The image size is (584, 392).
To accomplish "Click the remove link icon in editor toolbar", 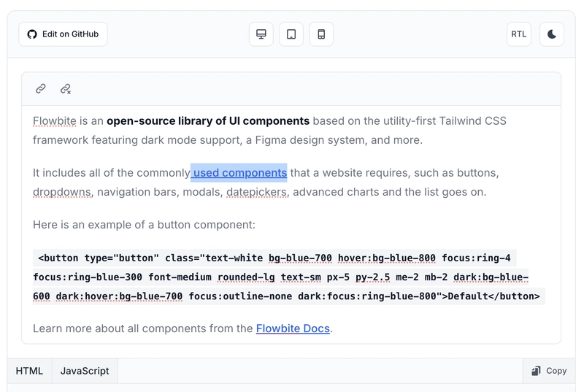I will (x=66, y=88).
